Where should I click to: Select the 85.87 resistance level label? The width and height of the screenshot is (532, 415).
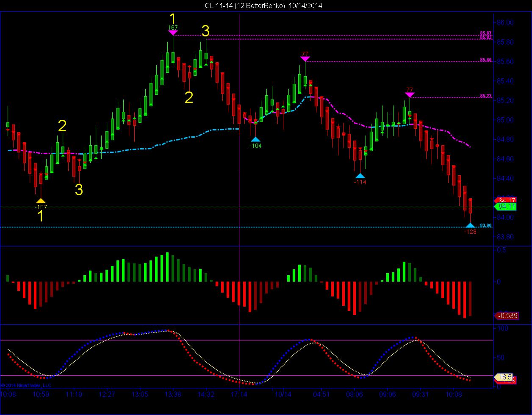tap(486, 33)
